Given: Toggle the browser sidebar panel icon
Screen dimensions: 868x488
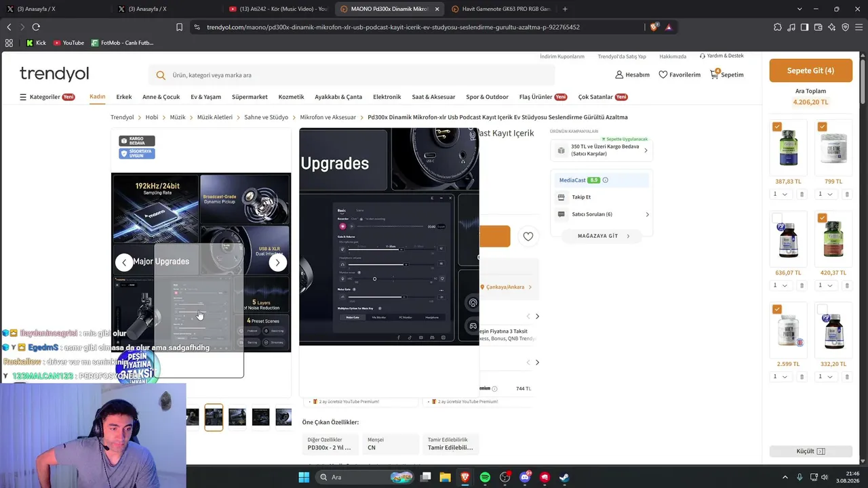Looking at the screenshot, I should [804, 27].
